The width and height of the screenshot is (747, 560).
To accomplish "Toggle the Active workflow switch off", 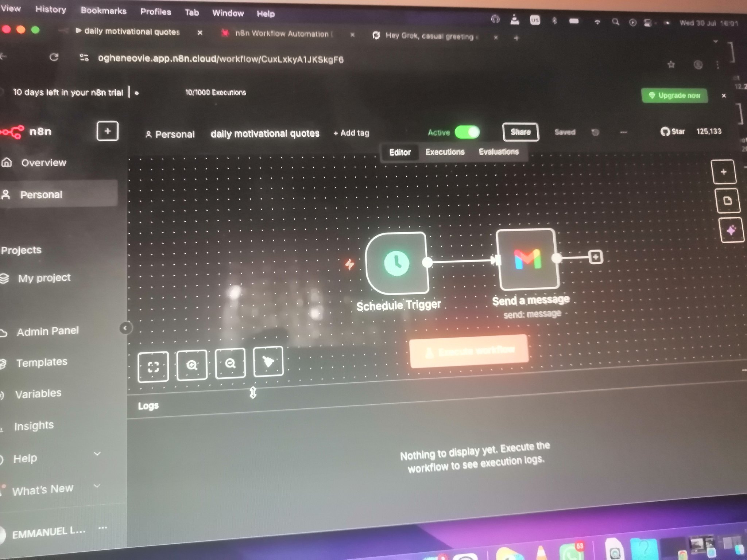I will pos(467,132).
